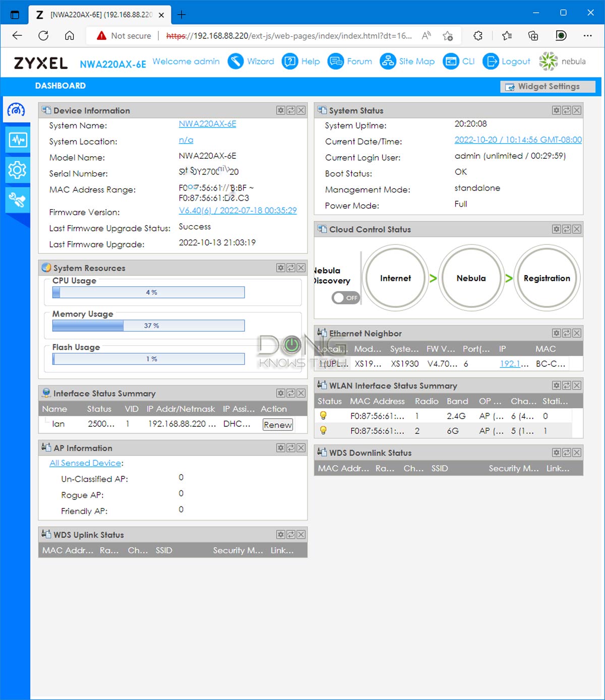Open the Maintenance tools sidebar icon
The height and width of the screenshot is (700, 605).
18,200
